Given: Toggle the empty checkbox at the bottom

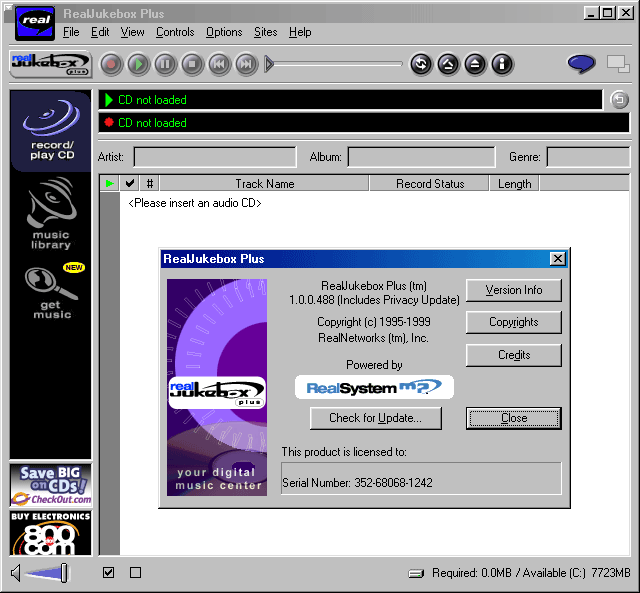Looking at the screenshot, I should point(136,573).
